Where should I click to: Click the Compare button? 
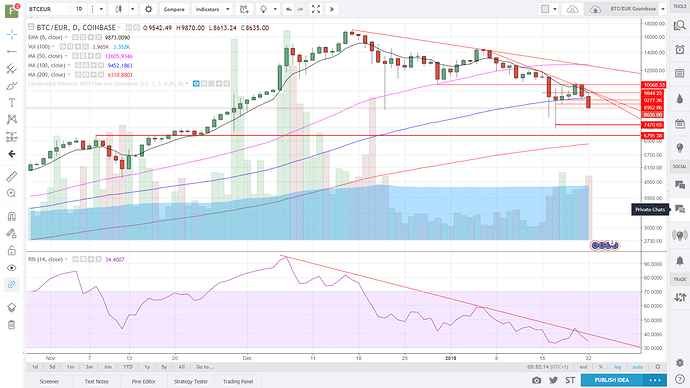click(174, 9)
